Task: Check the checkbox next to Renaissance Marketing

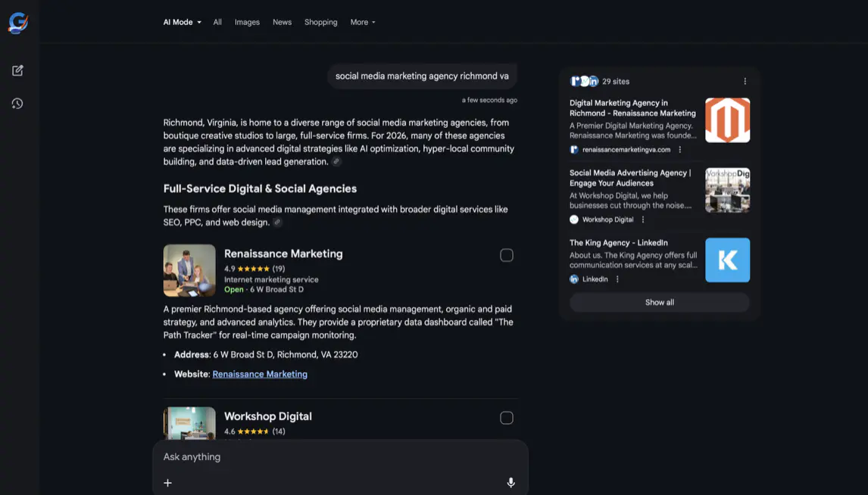Action: click(506, 255)
